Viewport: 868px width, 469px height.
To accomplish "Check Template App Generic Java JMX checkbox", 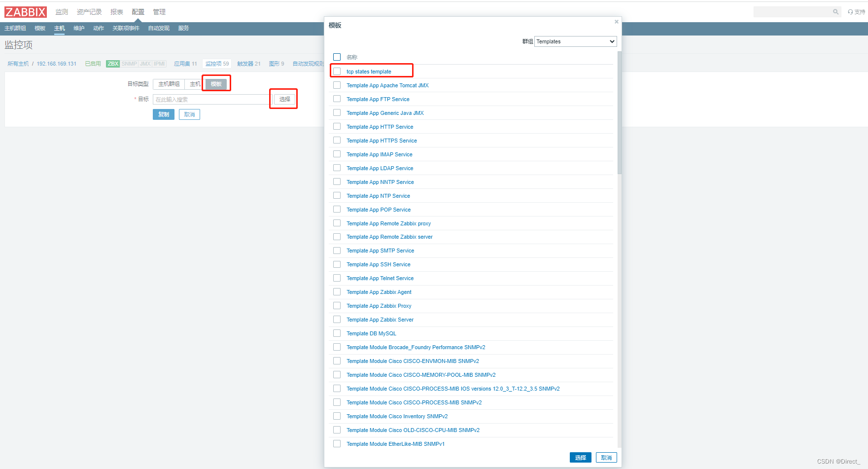I will click(x=337, y=113).
